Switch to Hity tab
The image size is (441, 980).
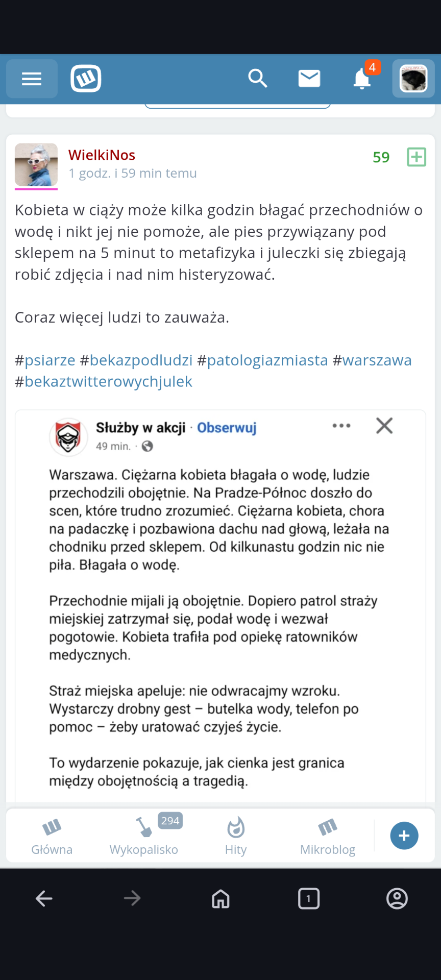(x=236, y=836)
